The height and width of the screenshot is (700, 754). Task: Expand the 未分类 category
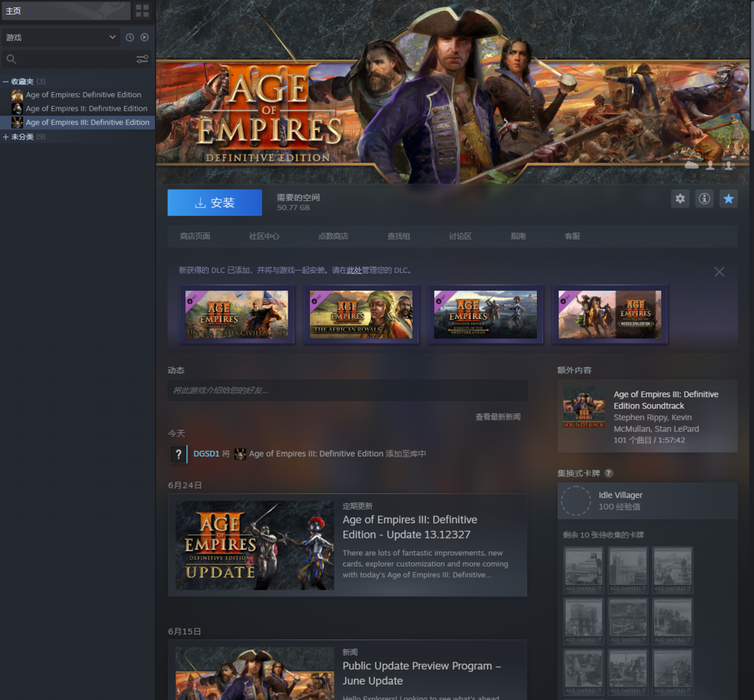pos(6,137)
